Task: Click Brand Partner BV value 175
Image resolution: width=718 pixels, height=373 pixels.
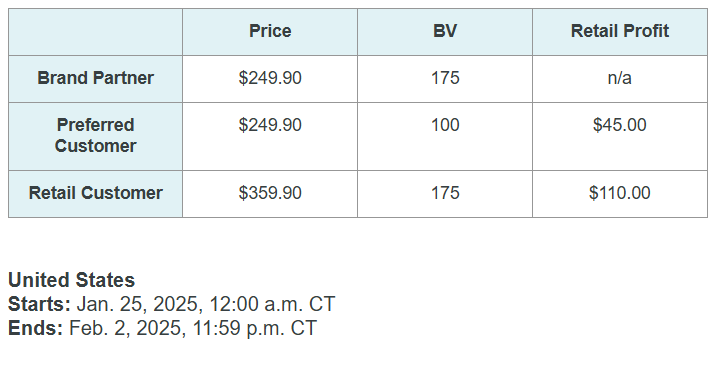Action: [445, 78]
